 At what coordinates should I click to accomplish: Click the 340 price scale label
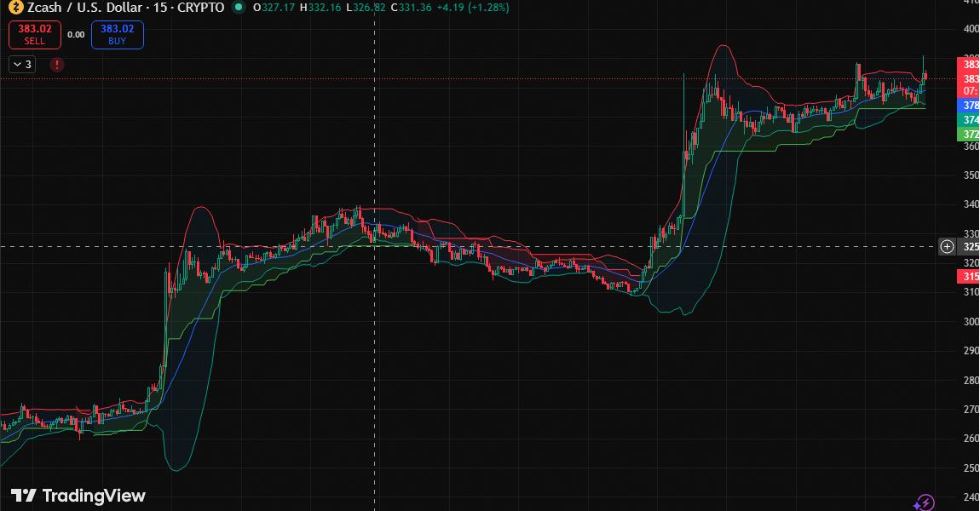coord(971,204)
